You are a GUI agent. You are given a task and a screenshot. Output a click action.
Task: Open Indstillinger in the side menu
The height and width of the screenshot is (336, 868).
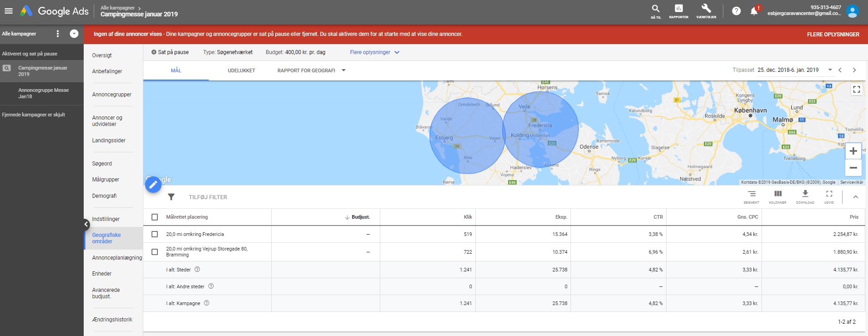click(x=106, y=219)
